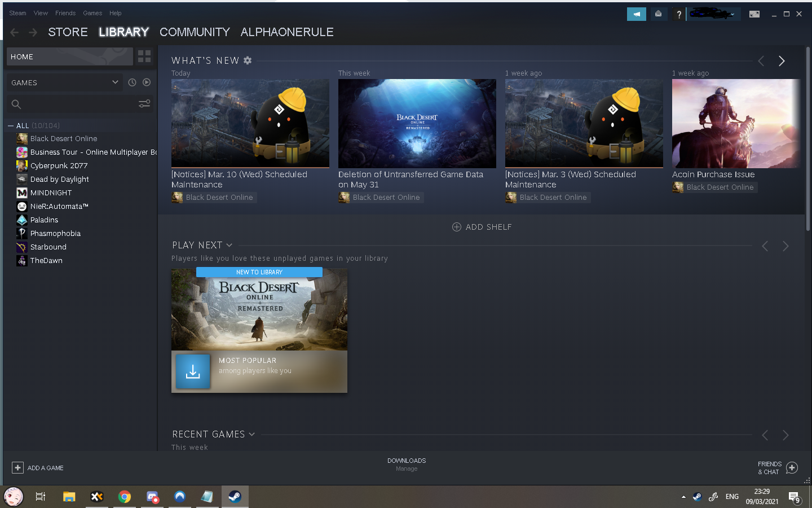Open Steam help question mark
Screen dimensions: 812x508
[679, 14]
